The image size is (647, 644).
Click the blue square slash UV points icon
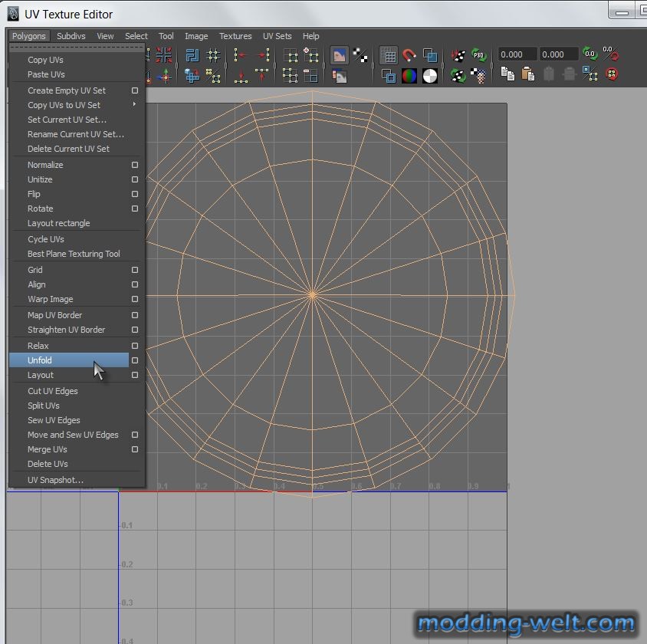pyautogui.click(x=590, y=74)
